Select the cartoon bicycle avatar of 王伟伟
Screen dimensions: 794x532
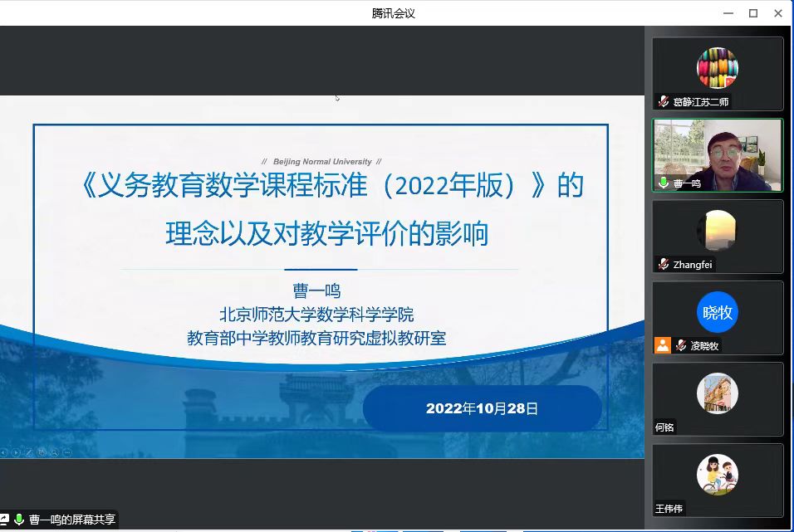[x=718, y=475]
